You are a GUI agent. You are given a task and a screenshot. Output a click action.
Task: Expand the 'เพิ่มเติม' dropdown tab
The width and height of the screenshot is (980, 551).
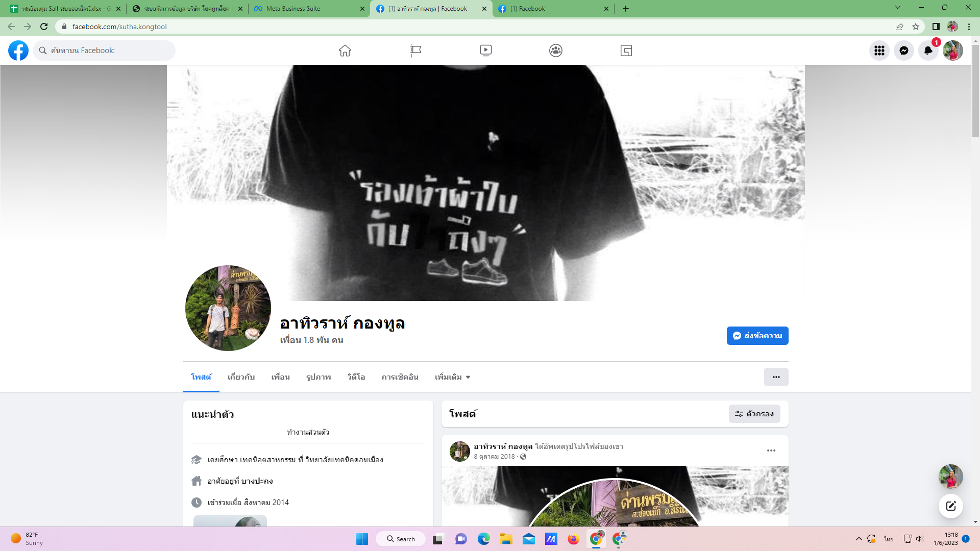pyautogui.click(x=452, y=377)
